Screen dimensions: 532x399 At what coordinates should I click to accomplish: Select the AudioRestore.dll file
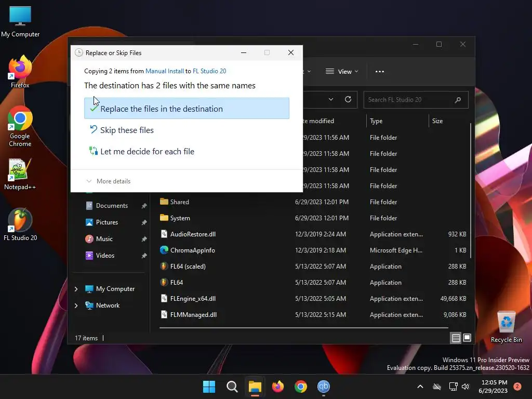(313, 234)
